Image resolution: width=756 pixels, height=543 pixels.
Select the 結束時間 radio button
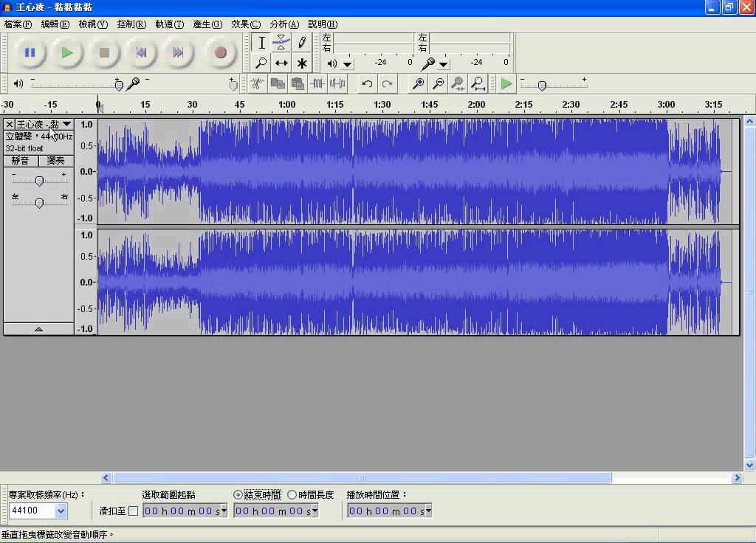click(x=238, y=495)
